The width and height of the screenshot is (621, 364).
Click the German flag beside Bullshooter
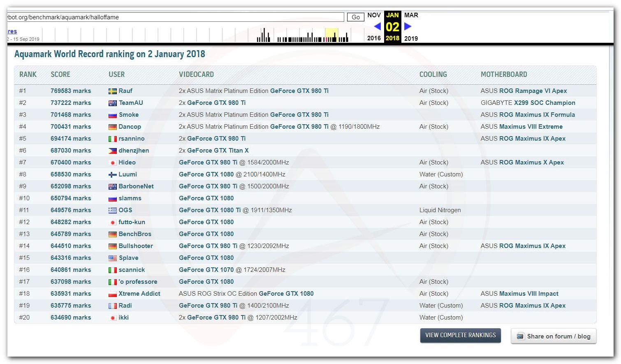112,246
